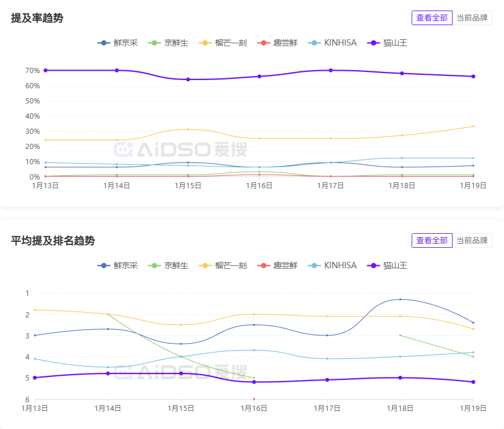Viewport: 504px width, 429px height.
Task: Click 趣尝鲜 legend icon in ranking chart
Action: [264, 265]
